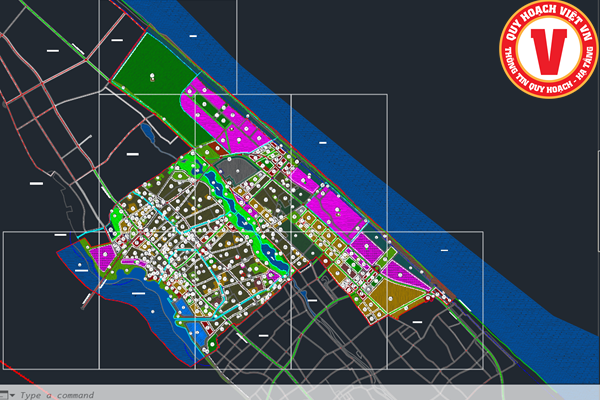Select small magenta parcel beside the southwest lake
This screenshot has height=400, width=600.
tap(103, 258)
